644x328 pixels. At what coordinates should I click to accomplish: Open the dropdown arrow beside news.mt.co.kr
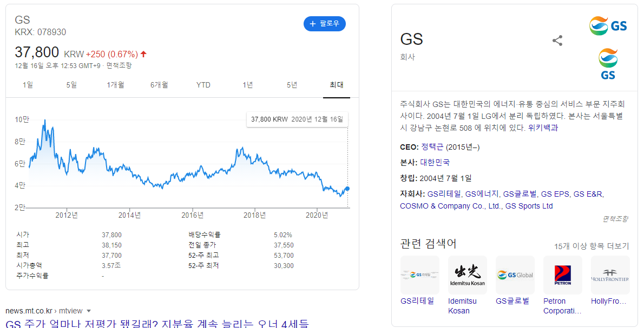point(89,311)
